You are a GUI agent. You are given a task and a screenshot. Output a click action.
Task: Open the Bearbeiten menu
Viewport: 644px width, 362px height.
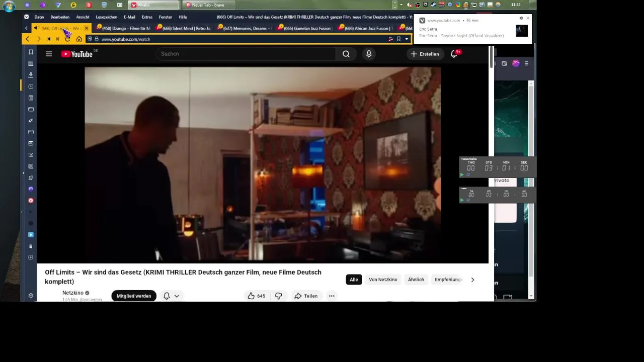point(60,17)
